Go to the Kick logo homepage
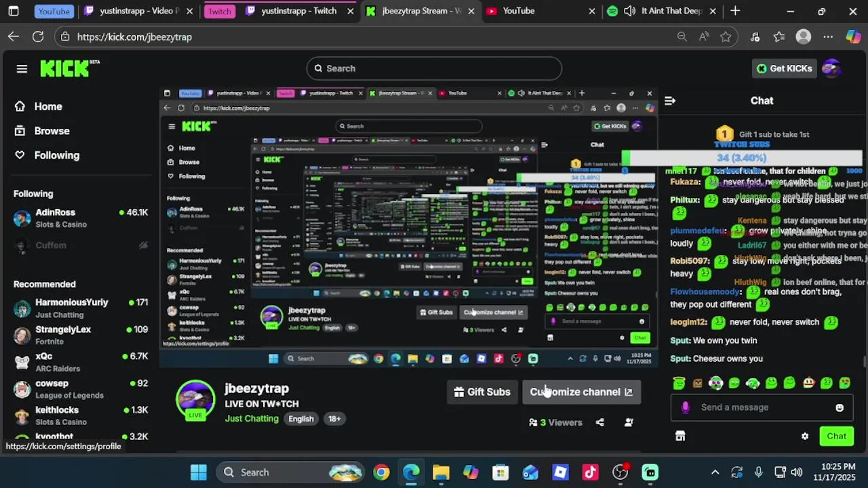Image resolution: width=868 pixels, height=488 pixels. pos(69,68)
